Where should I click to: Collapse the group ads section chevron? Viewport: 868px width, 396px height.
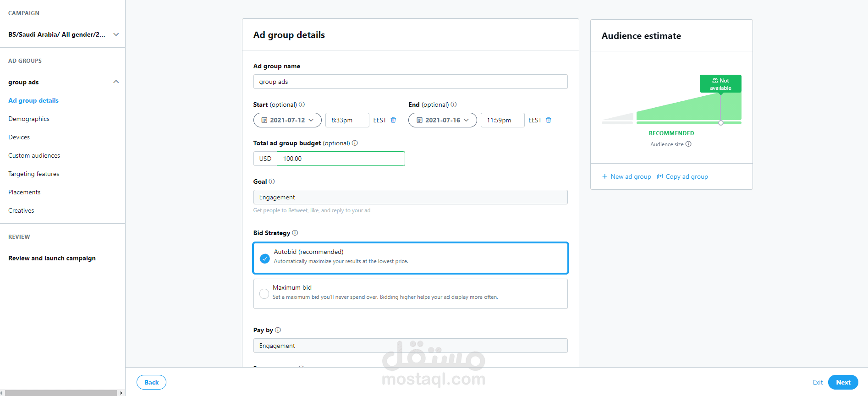116,82
